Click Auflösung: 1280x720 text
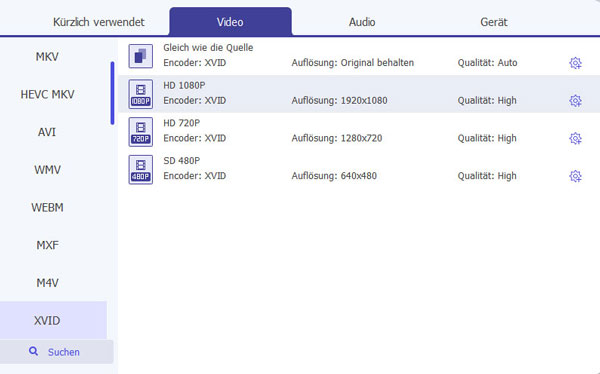 (337, 138)
